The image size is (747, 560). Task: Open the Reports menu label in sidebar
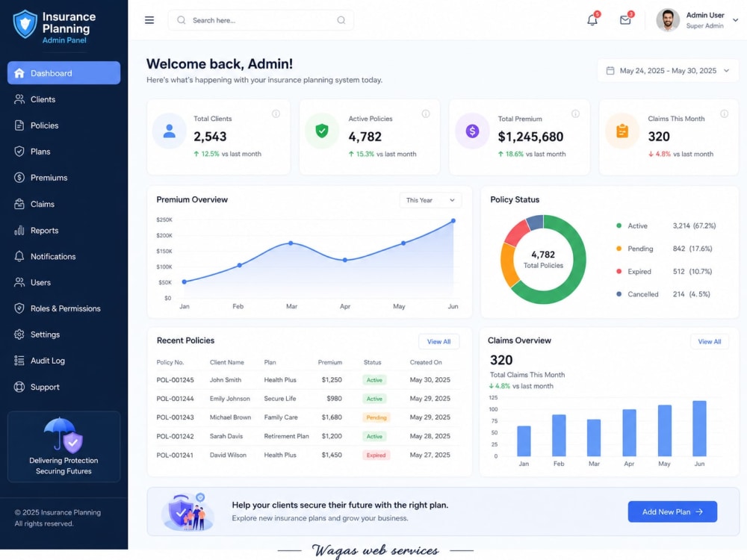pos(44,231)
